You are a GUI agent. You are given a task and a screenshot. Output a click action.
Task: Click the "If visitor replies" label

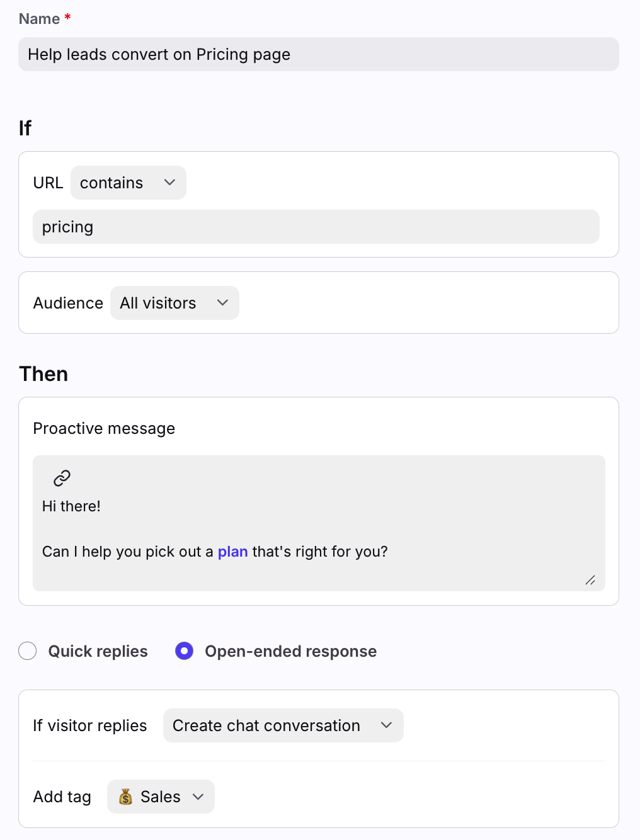pyautogui.click(x=89, y=725)
